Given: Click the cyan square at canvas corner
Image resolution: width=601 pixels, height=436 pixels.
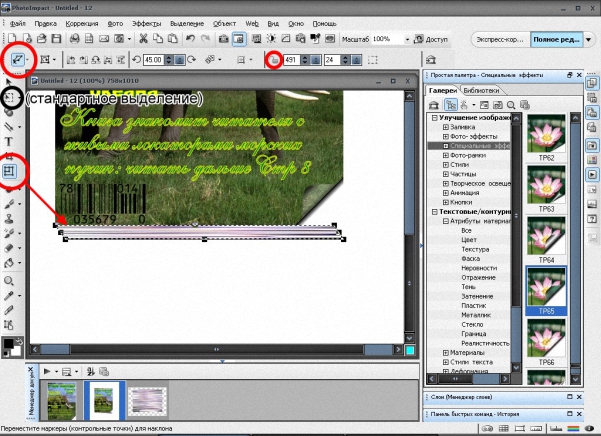Looking at the screenshot, I should point(409,350).
